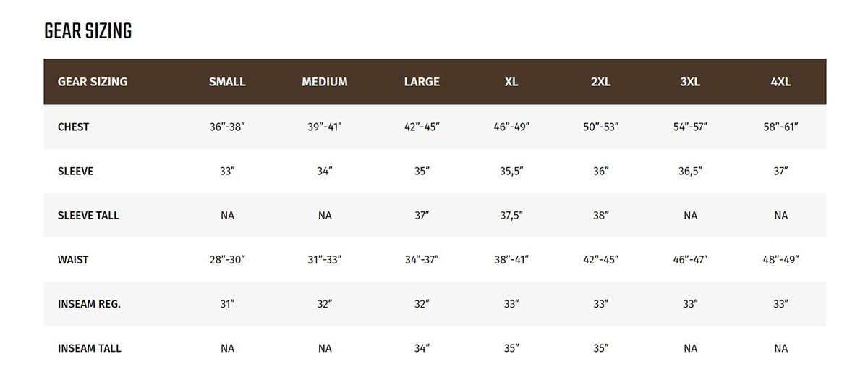The width and height of the screenshot is (868, 388).
Task: Select the 3XL column header
Action: click(x=690, y=82)
